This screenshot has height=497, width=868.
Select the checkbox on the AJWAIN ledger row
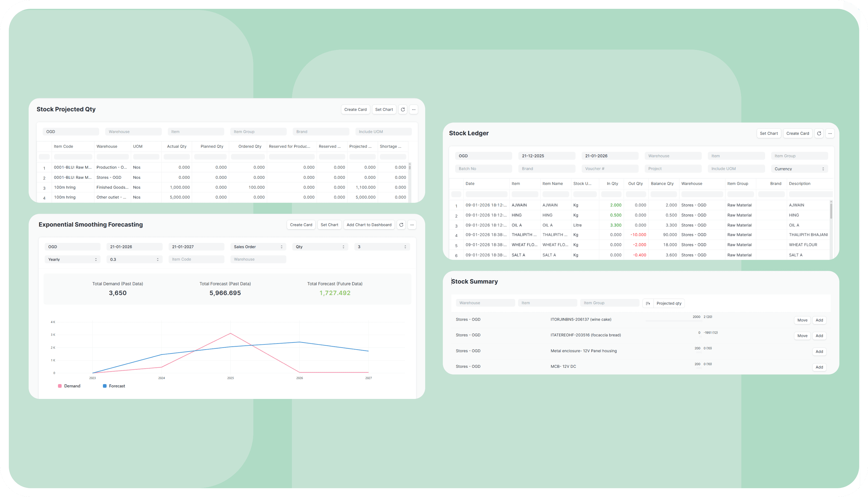point(456,205)
